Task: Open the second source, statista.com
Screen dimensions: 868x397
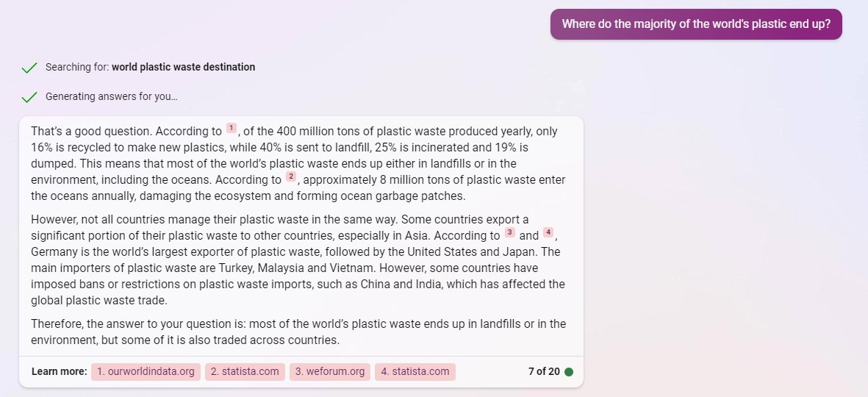Action: (x=245, y=371)
